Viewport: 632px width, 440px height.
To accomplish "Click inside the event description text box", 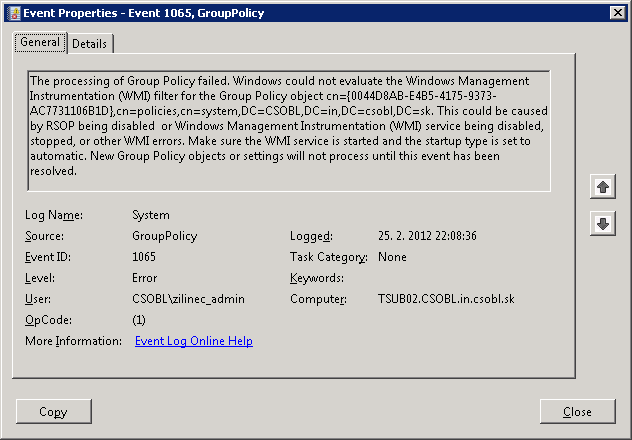I will coord(289,131).
